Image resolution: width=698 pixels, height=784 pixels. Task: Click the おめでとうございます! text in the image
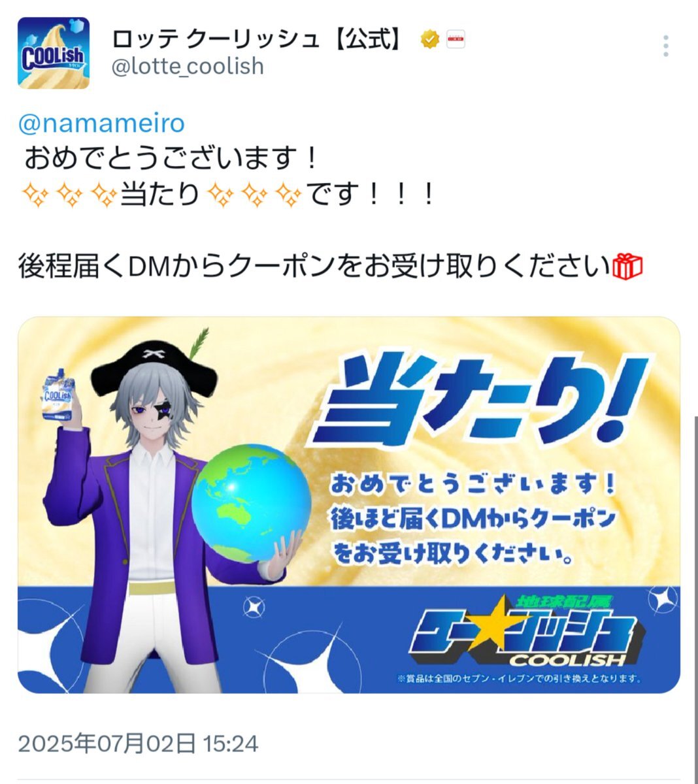click(473, 484)
